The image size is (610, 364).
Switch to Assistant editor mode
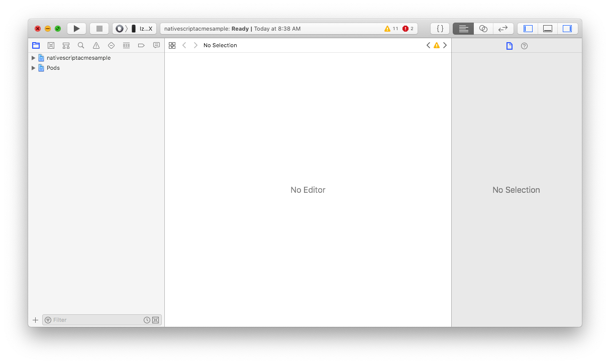pos(483,29)
